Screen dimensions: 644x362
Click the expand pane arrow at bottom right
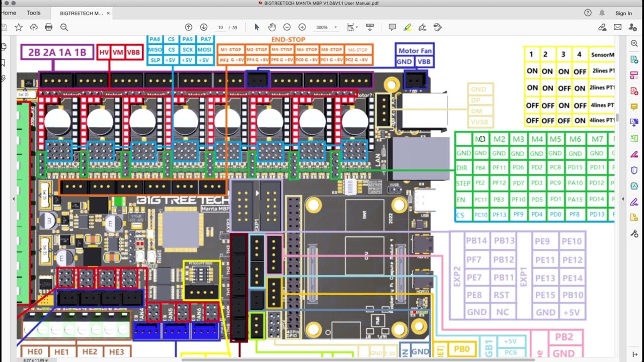(x=634, y=354)
